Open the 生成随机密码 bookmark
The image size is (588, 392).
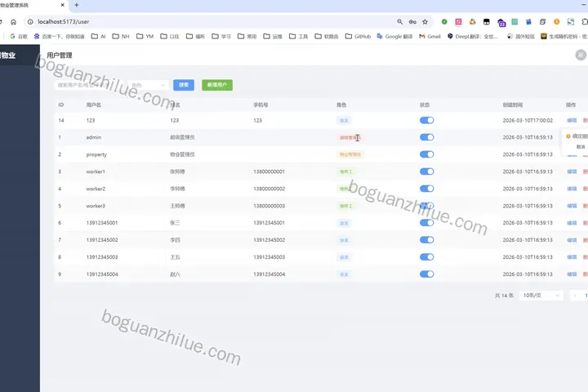[563, 37]
